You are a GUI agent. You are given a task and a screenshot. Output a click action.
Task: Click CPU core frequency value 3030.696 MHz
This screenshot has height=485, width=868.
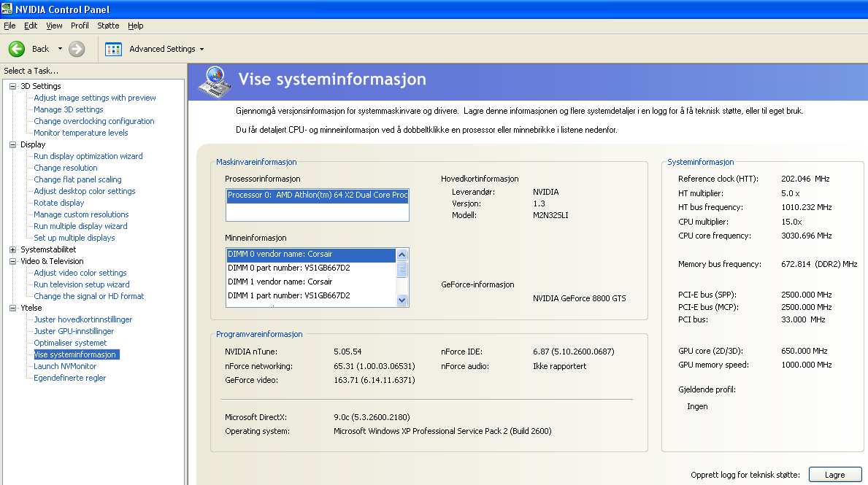coord(807,236)
